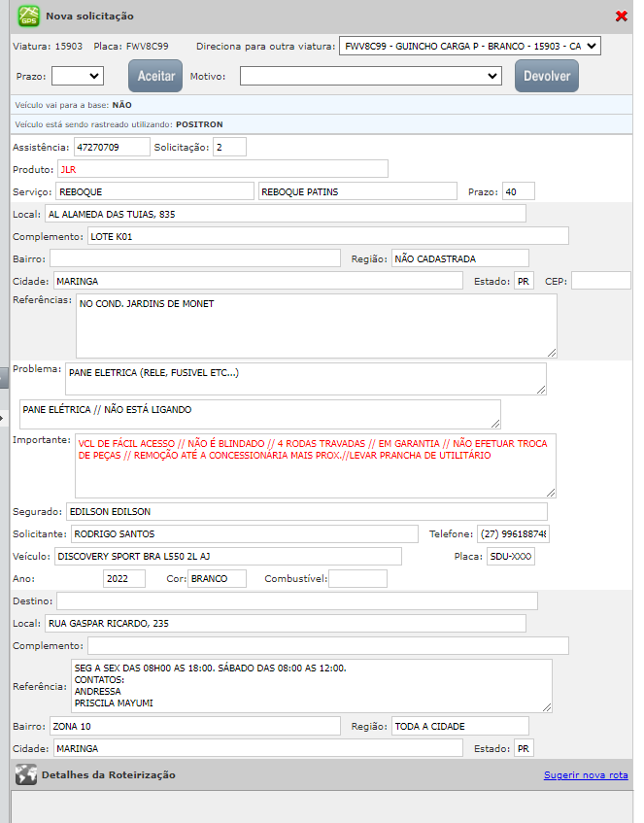The height and width of the screenshot is (823, 644).
Task: Expand the Motivo dropdown
Action: 371,75
